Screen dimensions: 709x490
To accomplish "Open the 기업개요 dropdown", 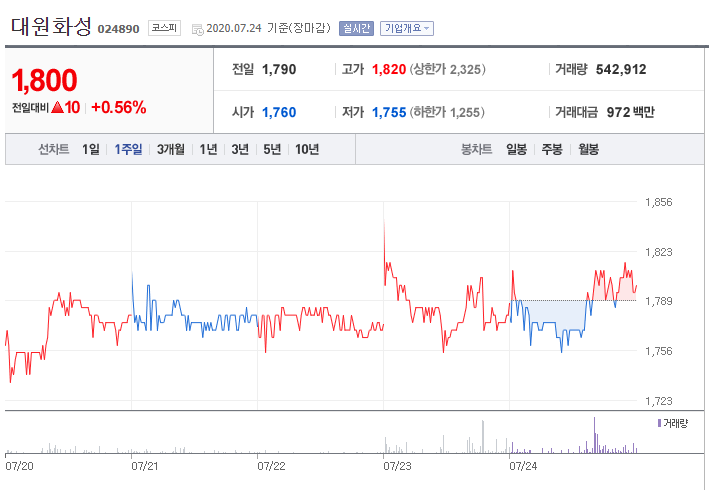I will pyautogui.click(x=406, y=28).
